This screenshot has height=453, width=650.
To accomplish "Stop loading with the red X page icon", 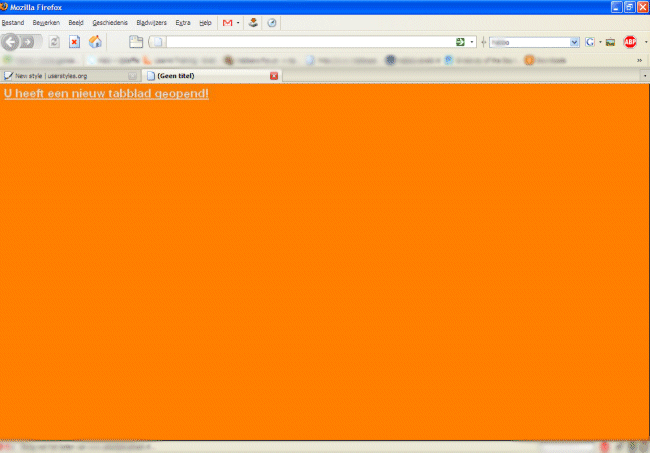I will pyautogui.click(x=74, y=42).
